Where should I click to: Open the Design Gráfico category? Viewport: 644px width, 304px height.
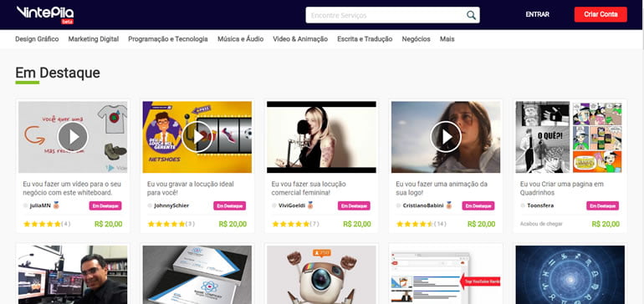37,39
